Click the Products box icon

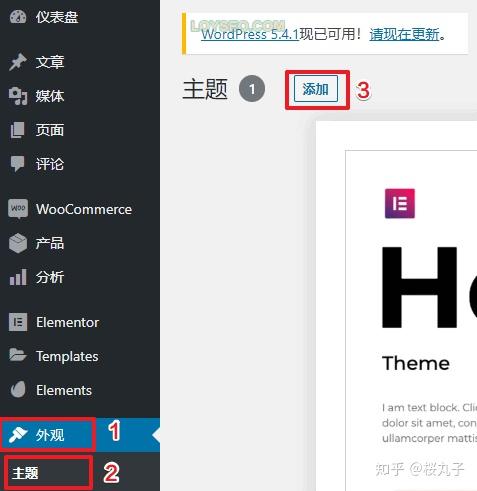[18, 243]
